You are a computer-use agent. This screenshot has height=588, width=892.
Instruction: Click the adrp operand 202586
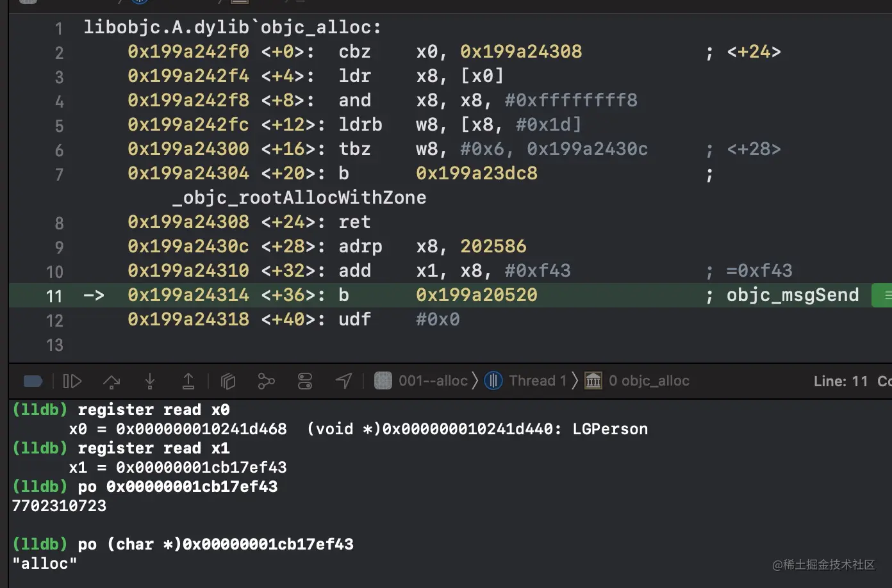[493, 247]
